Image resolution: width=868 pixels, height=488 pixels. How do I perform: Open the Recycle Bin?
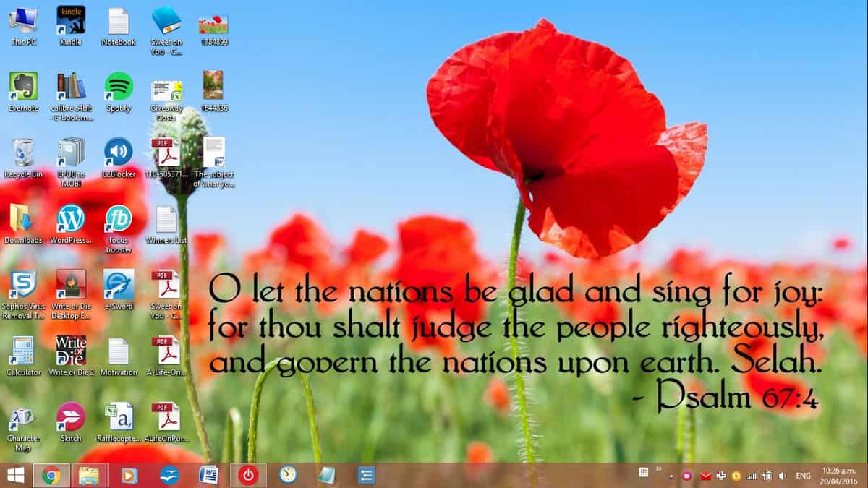point(23,153)
